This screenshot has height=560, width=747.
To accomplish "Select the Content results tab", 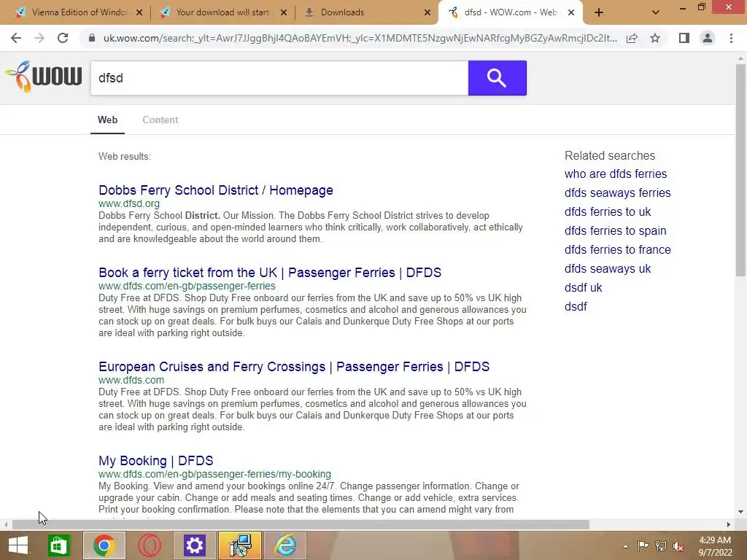I will click(x=160, y=120).
